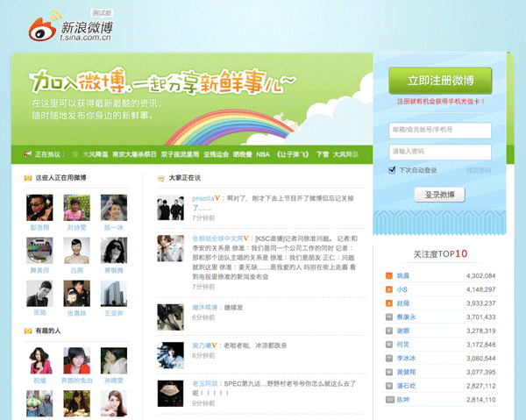Viewport: 526px width, 420px height.
Task: Open hot topic 亚残运会
Action: coord(216,154)
